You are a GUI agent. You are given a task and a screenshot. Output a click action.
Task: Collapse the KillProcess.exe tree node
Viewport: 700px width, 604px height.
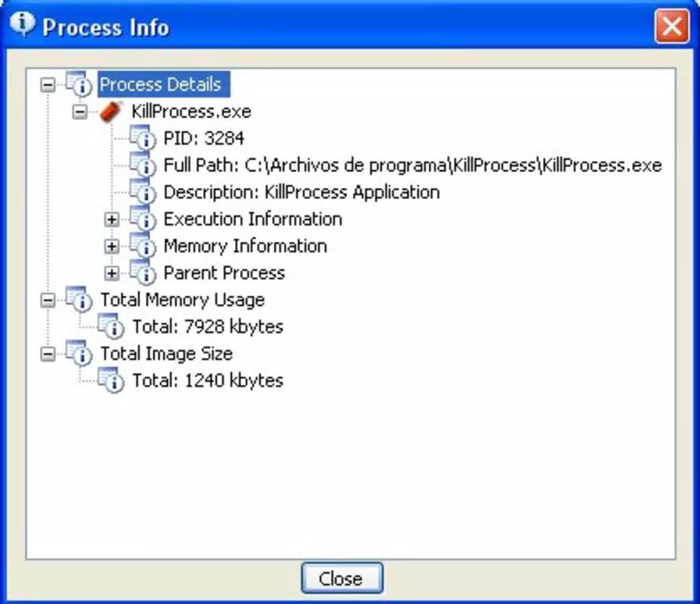tap(80, 112)
